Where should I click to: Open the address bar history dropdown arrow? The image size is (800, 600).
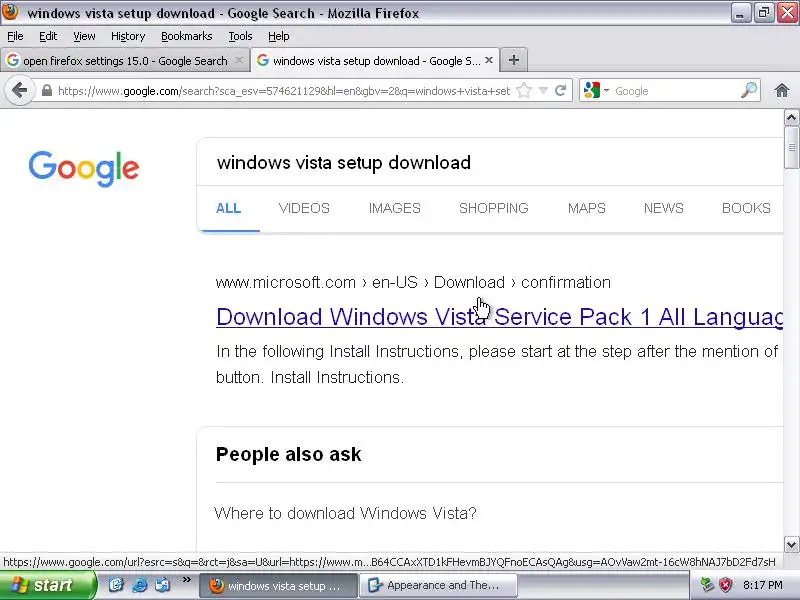coord(543,91)
